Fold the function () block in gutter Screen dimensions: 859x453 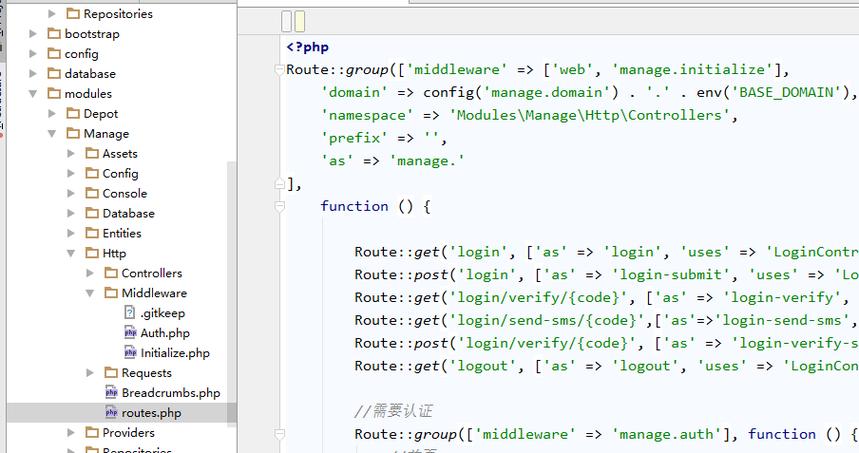pyautogui.click(x=279, y=206)
